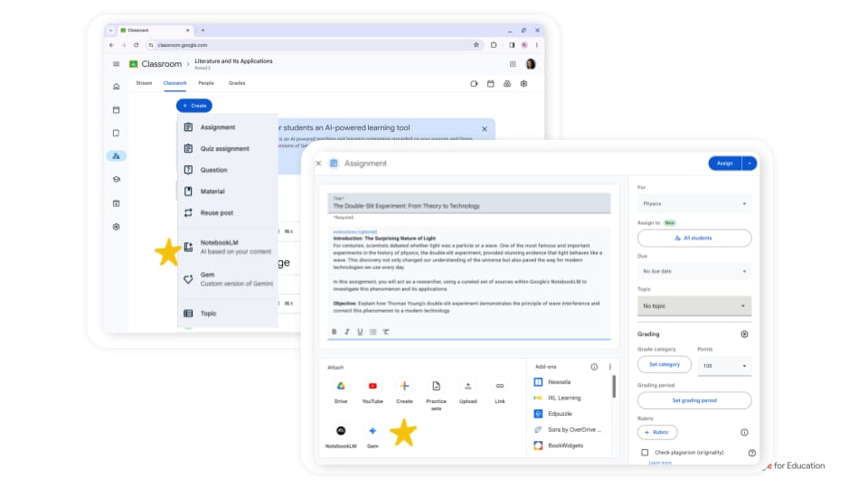The image size is (868, 488).
Task: Insert a bulleted list in instructions
Action: point(373,332)
